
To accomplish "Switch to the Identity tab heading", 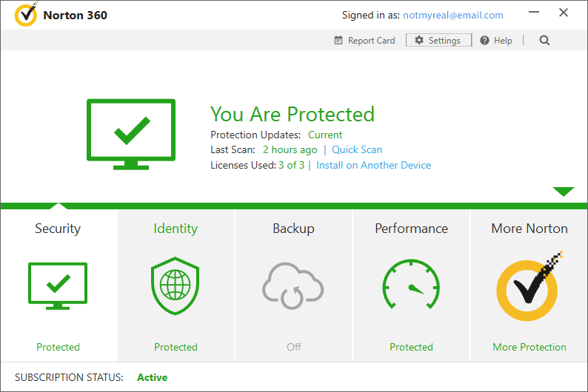I will [176, 229].
